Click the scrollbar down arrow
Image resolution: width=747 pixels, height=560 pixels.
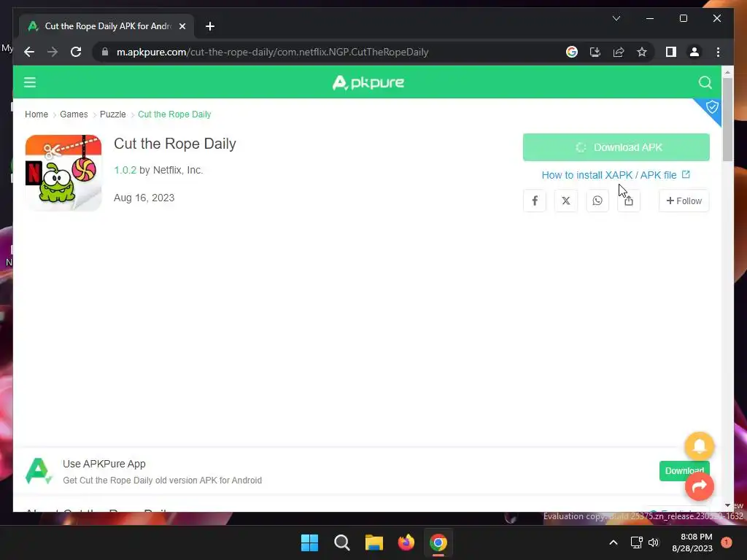[x=727, y=505]
